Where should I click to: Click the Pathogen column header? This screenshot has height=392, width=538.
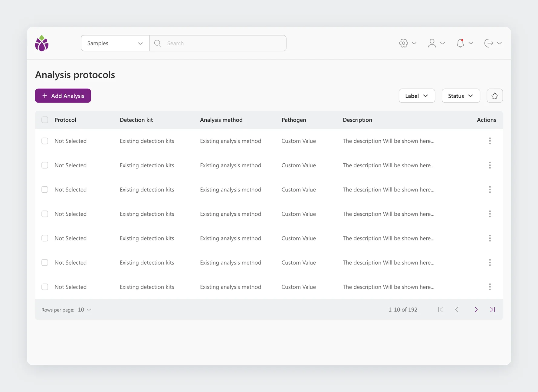tap(294, 120)
